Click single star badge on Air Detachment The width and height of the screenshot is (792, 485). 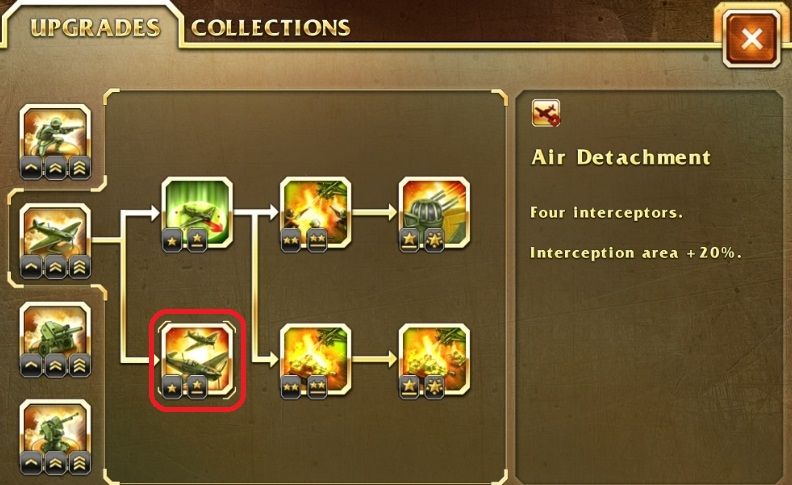tap(172, 387)
